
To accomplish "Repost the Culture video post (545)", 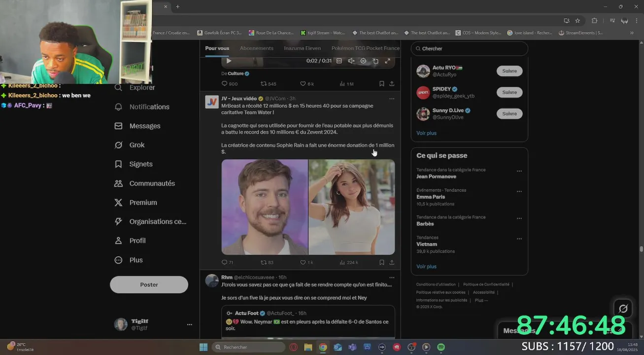I will point(268,84).
